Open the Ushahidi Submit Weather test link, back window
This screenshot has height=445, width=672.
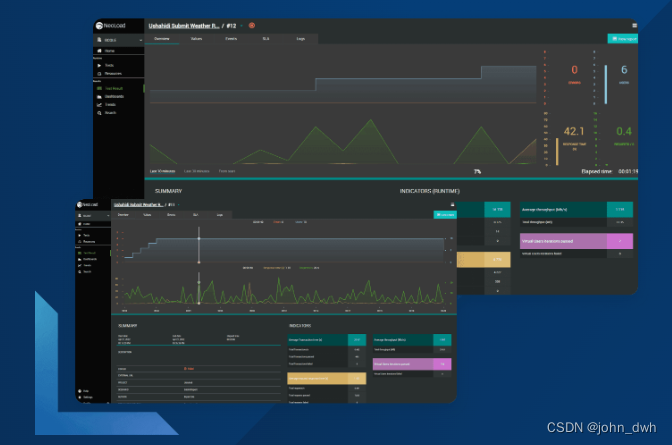(x=184, y=26)
